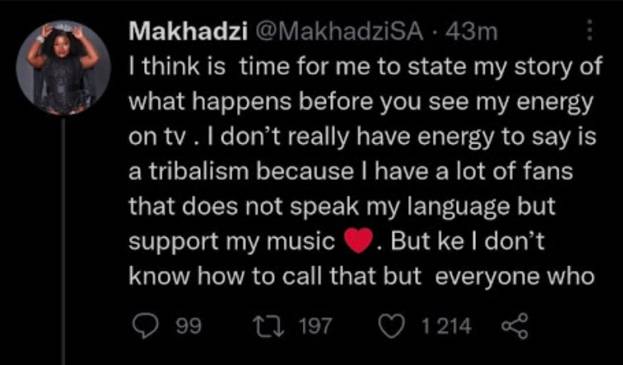Open the share icon options
This screenshot has width=623, height=365.
tap(515, 326)
